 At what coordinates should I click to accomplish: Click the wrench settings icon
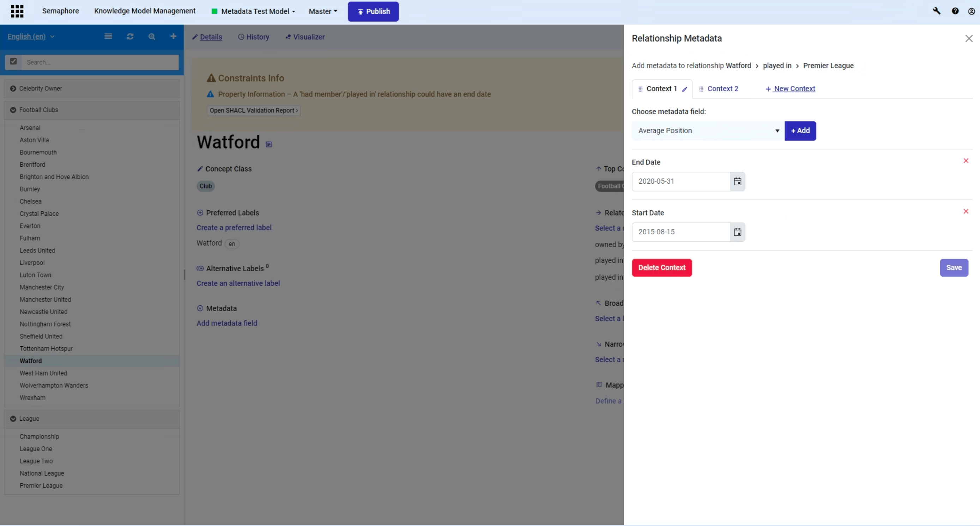(937, 11)
